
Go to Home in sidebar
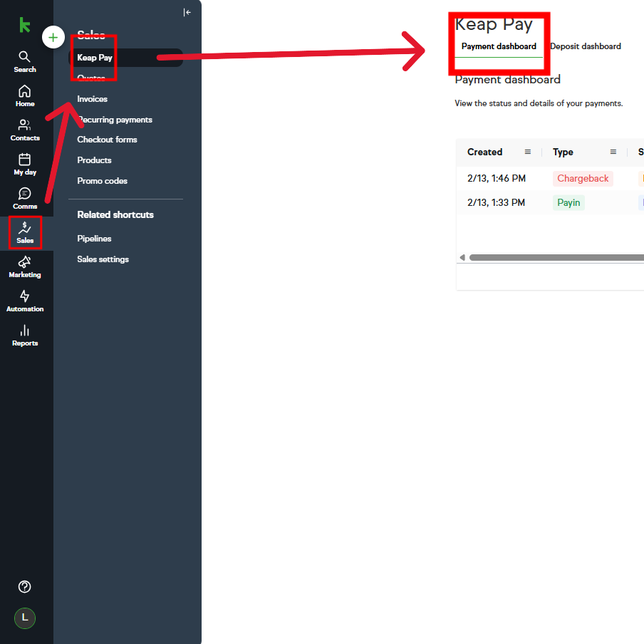(x=25, y=95)
